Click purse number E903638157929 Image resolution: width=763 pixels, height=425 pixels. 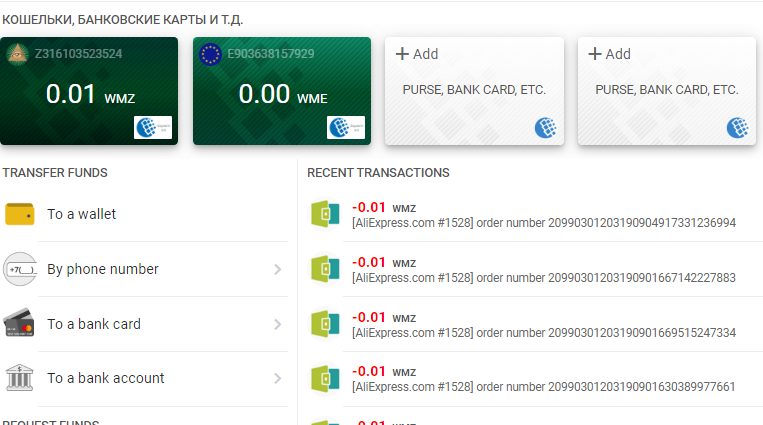click(x=271, y=54)
